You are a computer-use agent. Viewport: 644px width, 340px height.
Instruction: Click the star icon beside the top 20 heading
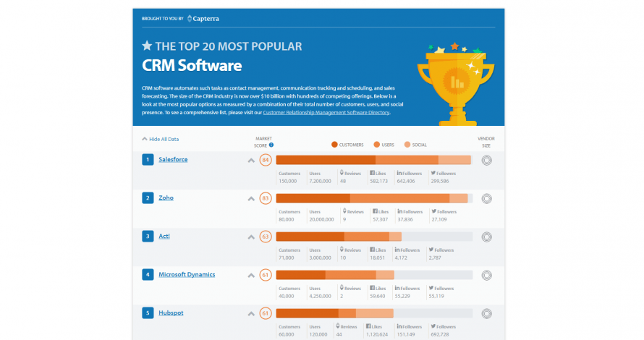(x=147, y=46)
